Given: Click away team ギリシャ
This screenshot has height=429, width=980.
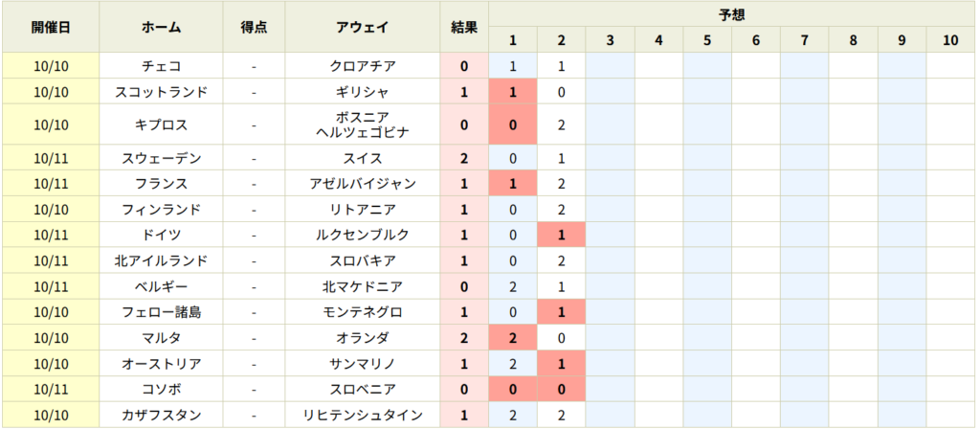Looking at the screenshot, I should [362, 92].
